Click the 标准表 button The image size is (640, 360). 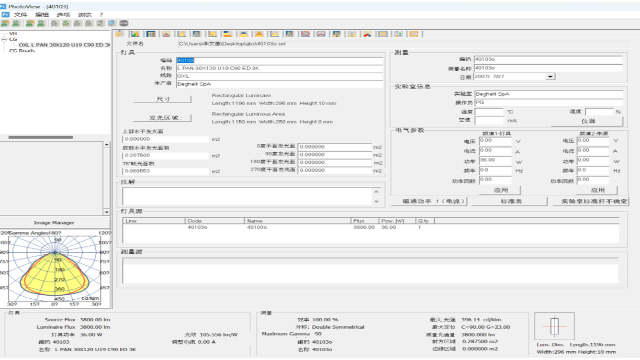click(x=510, y=201)
